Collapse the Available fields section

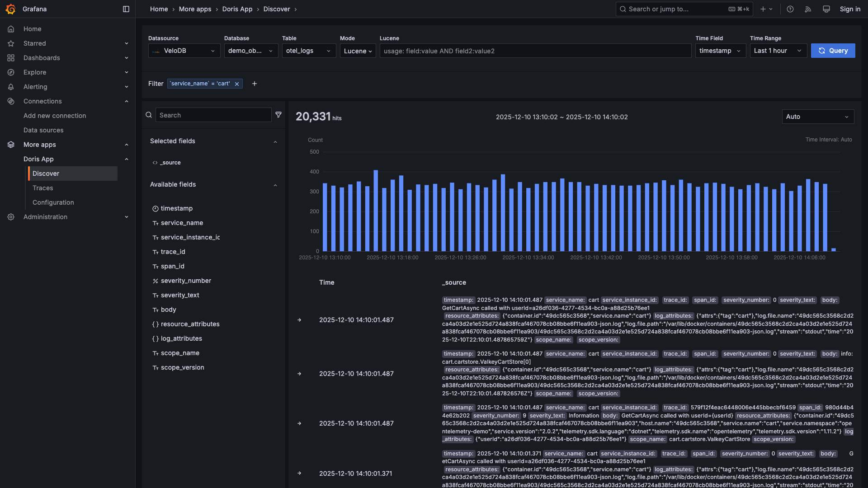[x=275, y=185]
